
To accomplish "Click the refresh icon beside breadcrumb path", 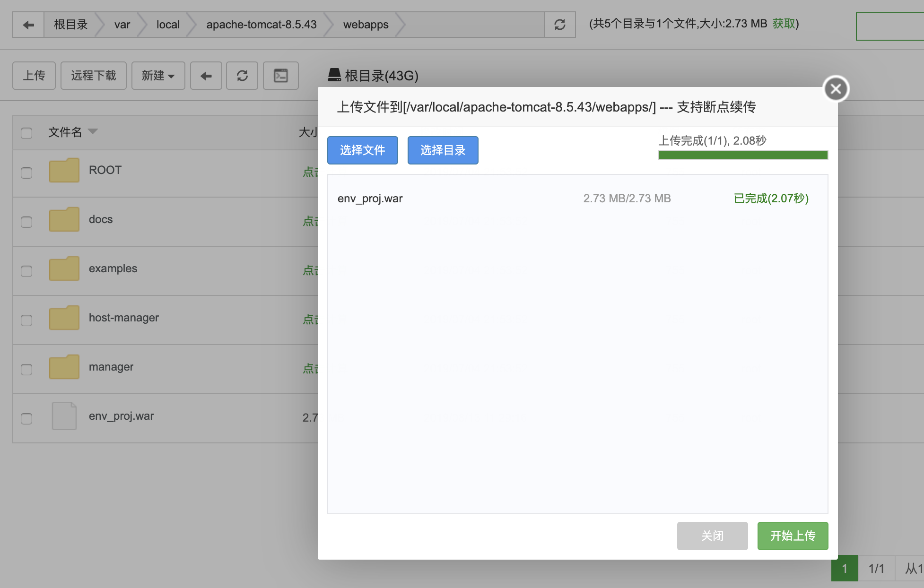I will point(560,25).
